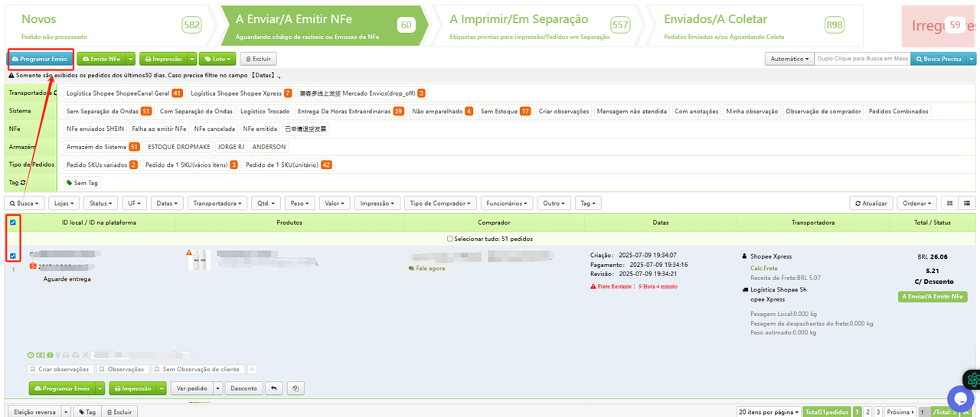Tick the 'Selecionar tudo: 51 pedidos' checkbox
This screenshot has height=417, width=980.
450,239
